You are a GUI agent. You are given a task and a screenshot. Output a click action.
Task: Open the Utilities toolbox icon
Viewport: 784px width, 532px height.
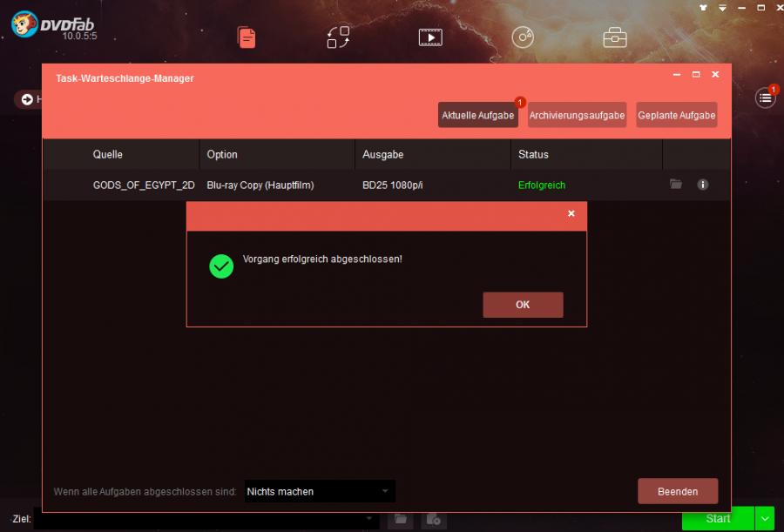[615, 37]
